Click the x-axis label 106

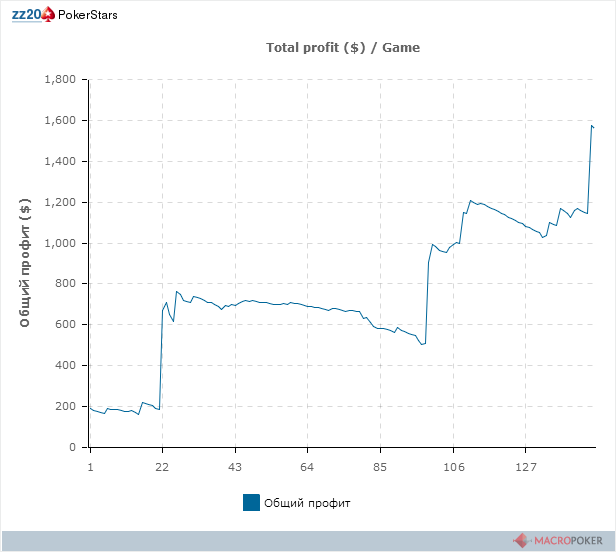pos(454,467)
